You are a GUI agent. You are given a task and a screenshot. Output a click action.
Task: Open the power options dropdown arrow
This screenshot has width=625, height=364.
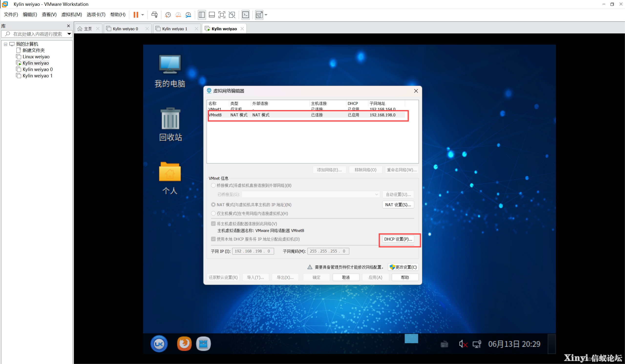point(143,15)
